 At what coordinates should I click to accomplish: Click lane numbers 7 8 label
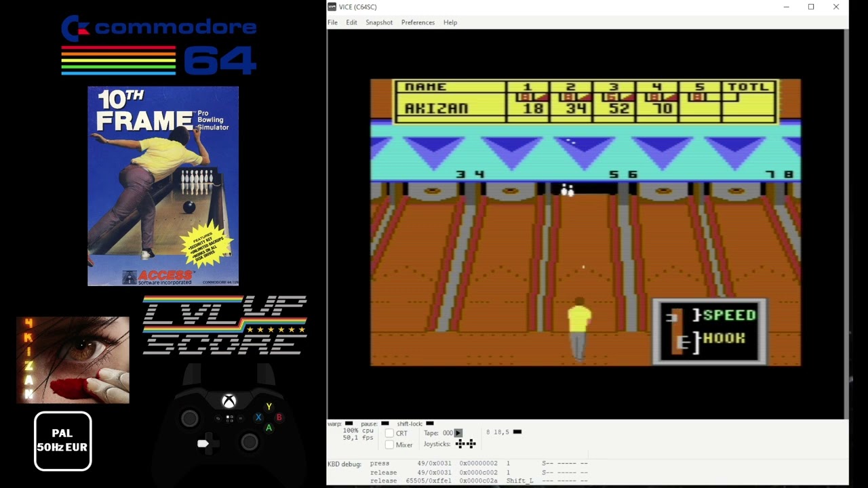click(x=778, y=175)
